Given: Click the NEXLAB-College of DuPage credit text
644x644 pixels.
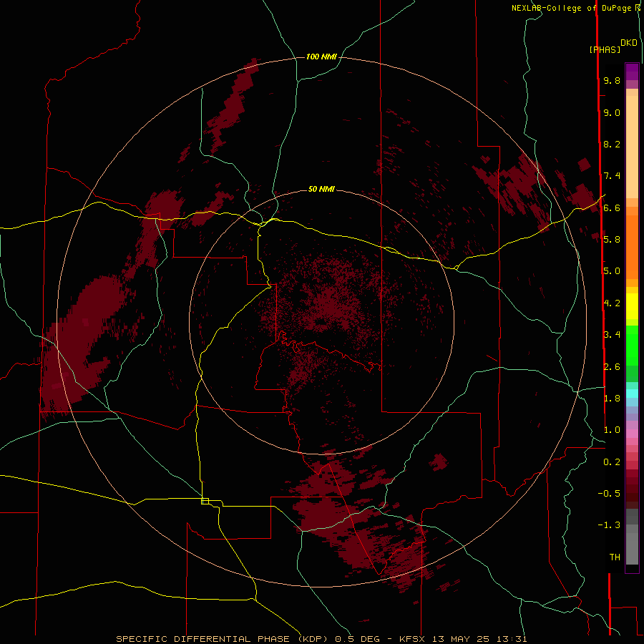Looking at the screenshot, I should tap(572, 8).
